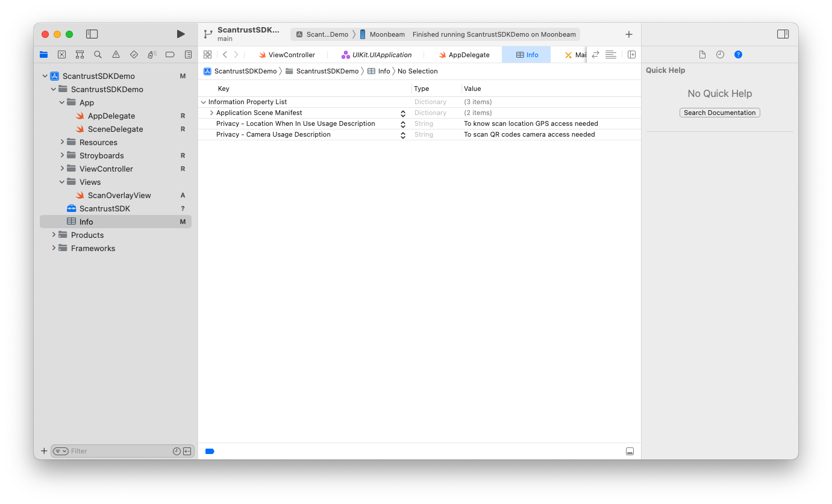Screen dimensions: 832x504
Task: Click ScantrustSDKDemo project in jump bar
Action: 240,71
